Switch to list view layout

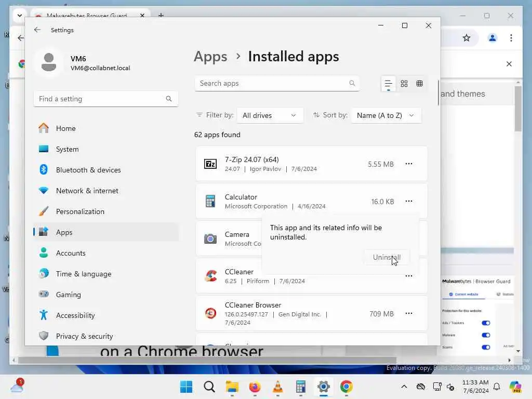click(x=388, y=84)
